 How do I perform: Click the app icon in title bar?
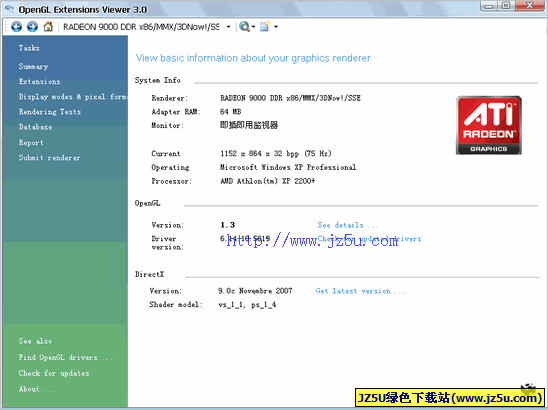pos(9,9)
